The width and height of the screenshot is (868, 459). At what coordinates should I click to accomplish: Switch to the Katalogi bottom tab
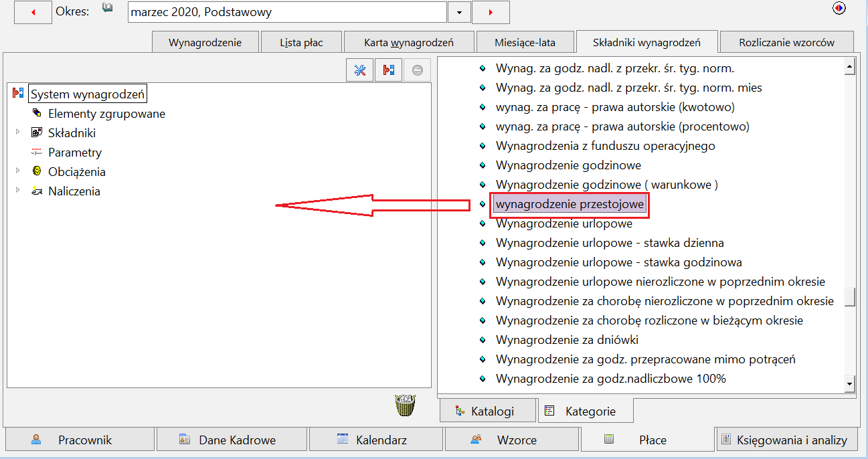pos(488,411)
